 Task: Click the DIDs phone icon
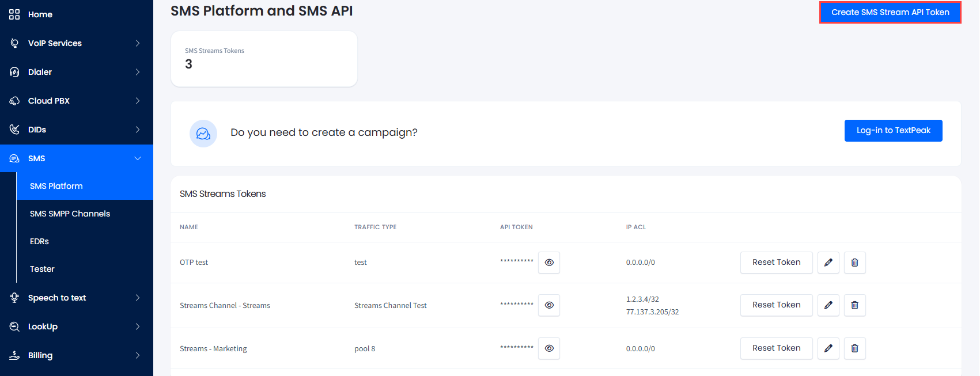click(x=14, y=130)
